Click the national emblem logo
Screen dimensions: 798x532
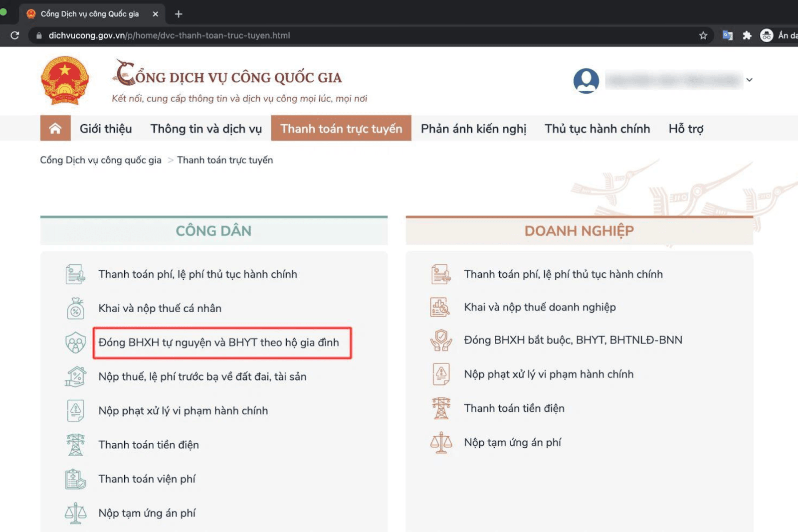pyautogui.click(x=65, y=80)
